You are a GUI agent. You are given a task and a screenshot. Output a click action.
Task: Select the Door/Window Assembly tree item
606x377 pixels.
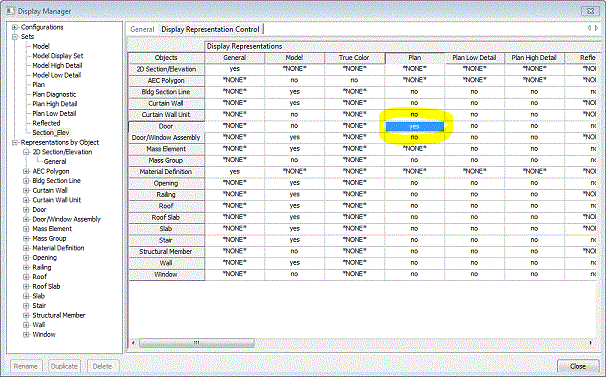tap(66, 219)
